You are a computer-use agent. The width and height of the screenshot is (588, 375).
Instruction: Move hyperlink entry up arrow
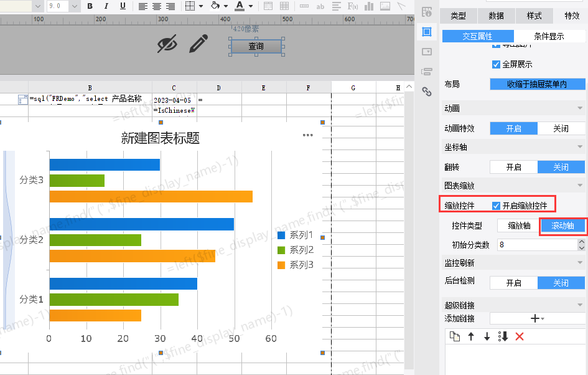471,336
